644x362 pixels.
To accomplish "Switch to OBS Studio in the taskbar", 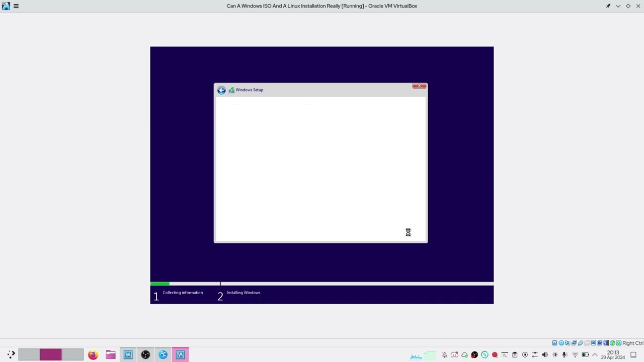I will click(x=145, y=355).
